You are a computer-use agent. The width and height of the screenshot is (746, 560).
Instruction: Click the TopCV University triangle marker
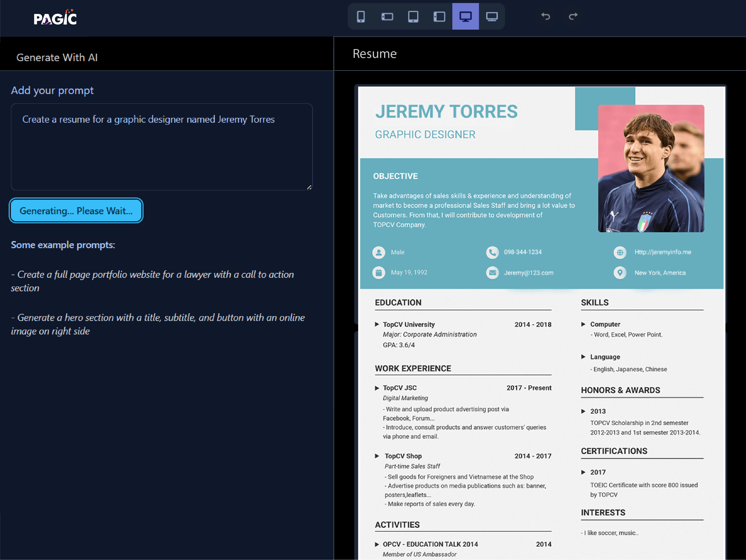377,324
